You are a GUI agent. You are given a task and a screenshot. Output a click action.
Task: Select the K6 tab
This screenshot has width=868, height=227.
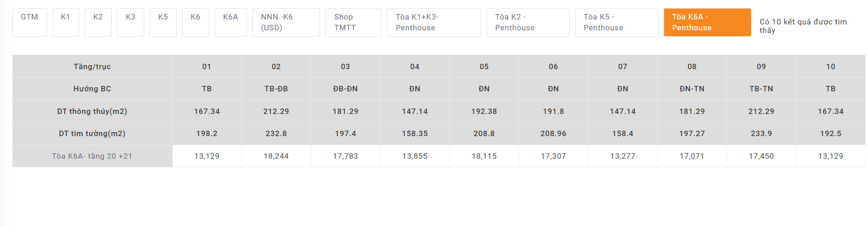click(x=196, y=22)
